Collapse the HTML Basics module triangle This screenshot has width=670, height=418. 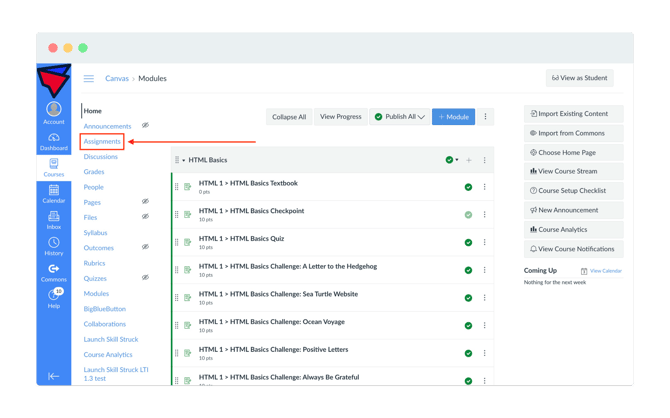click(184, 160)
